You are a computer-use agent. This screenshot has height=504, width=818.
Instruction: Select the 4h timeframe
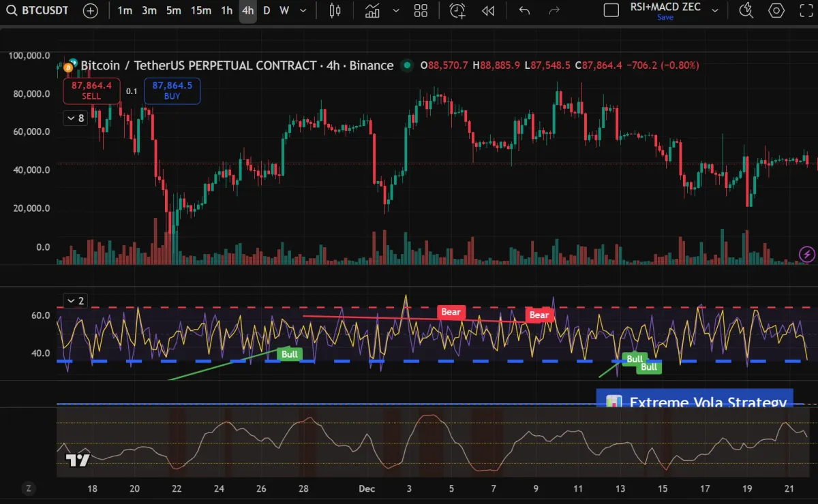point(248,10)
